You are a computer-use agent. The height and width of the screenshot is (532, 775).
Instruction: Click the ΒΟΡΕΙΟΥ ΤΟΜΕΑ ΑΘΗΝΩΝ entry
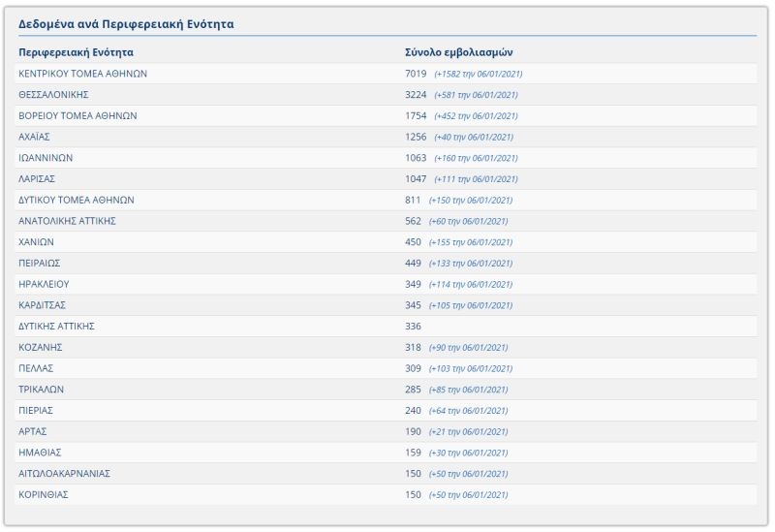point(77,115)
